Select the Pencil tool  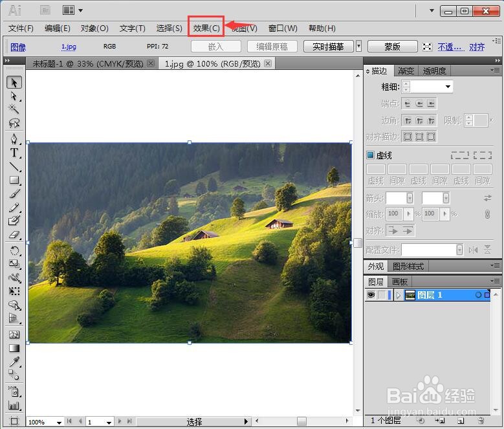[14, 207]
